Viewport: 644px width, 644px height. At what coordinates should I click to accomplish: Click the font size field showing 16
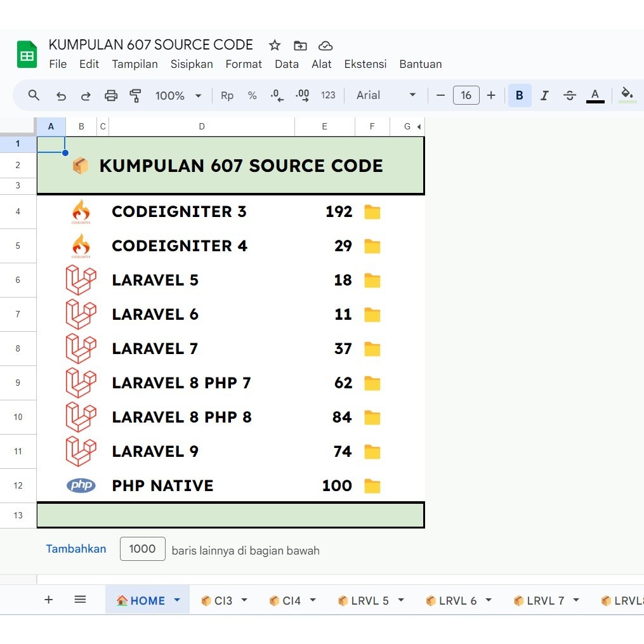tap(466, 95)
